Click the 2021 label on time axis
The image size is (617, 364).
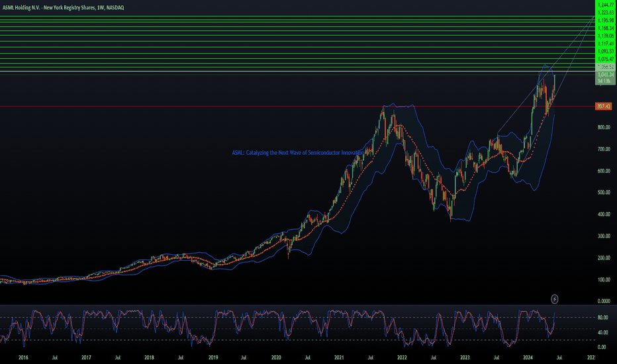pos(339,357)
